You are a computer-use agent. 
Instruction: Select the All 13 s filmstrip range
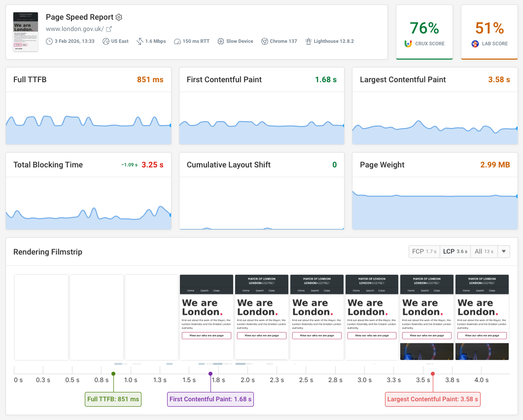[484, 252]
